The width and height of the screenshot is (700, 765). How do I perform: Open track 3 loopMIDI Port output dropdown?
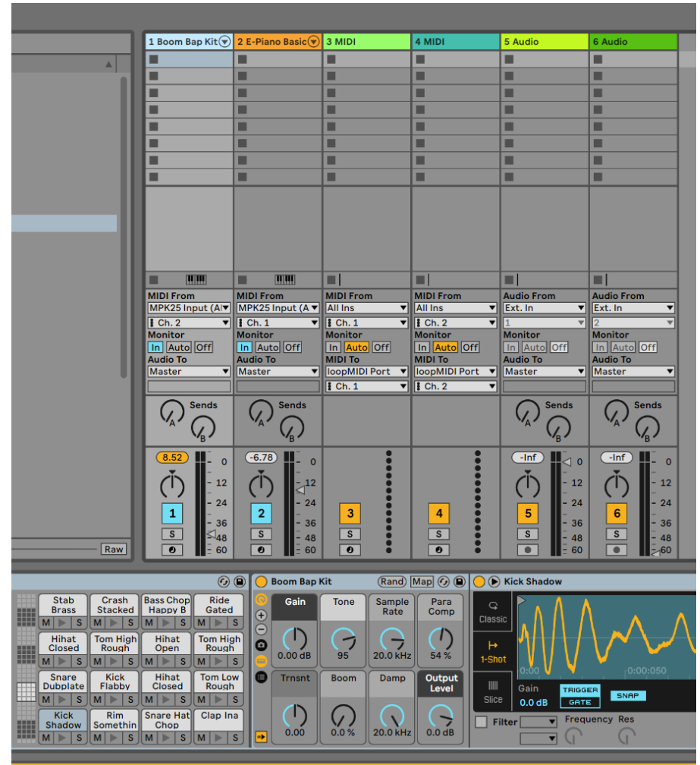click(366, 371)
